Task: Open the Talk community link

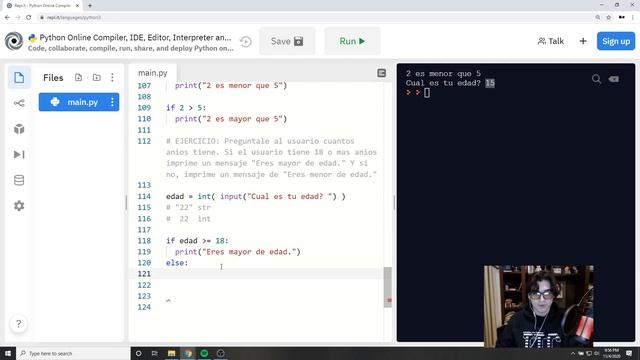Action: [551, 41]
